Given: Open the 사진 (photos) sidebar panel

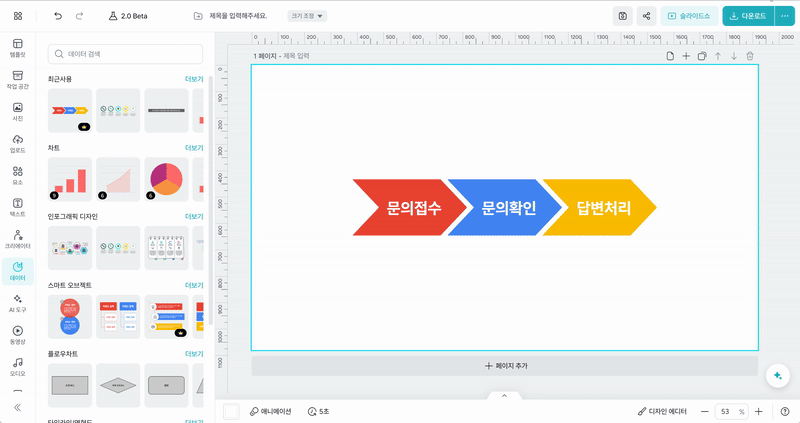Looking at the screenshot, I should pyautogui.click(x=17, y=111).
